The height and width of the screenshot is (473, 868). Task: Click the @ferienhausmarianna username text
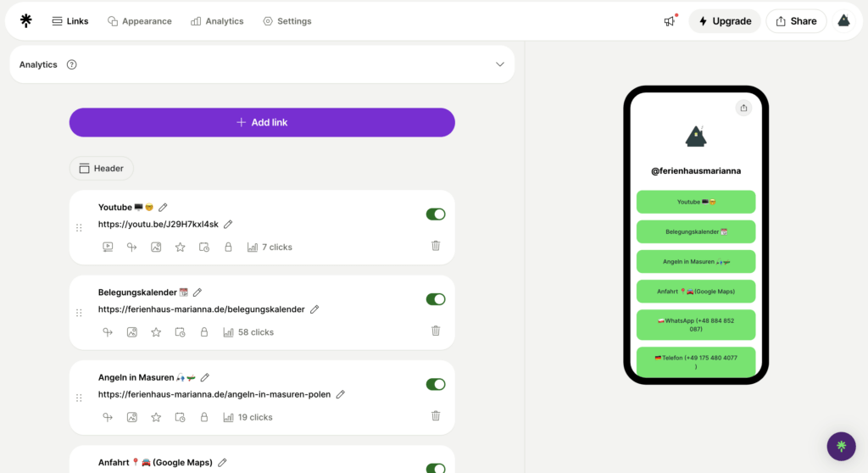[x=696, y=171]
